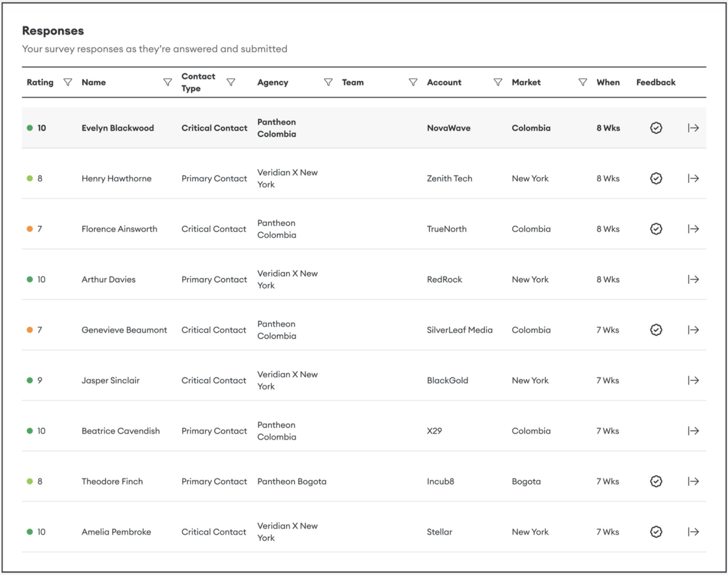Click feedback checkmark for Genevieve Beaumont
The height and width of the screenshot is (575, 728).
pos(656,330)
